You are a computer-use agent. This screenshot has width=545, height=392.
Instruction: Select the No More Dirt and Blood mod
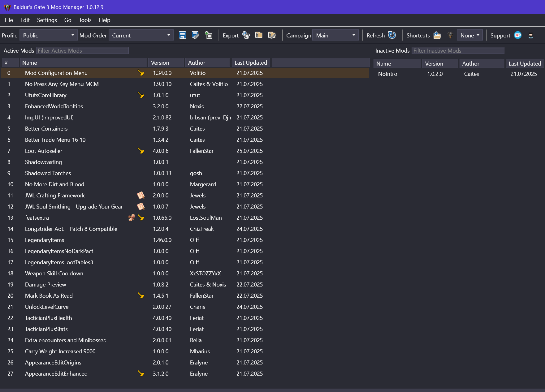(185, 184)
